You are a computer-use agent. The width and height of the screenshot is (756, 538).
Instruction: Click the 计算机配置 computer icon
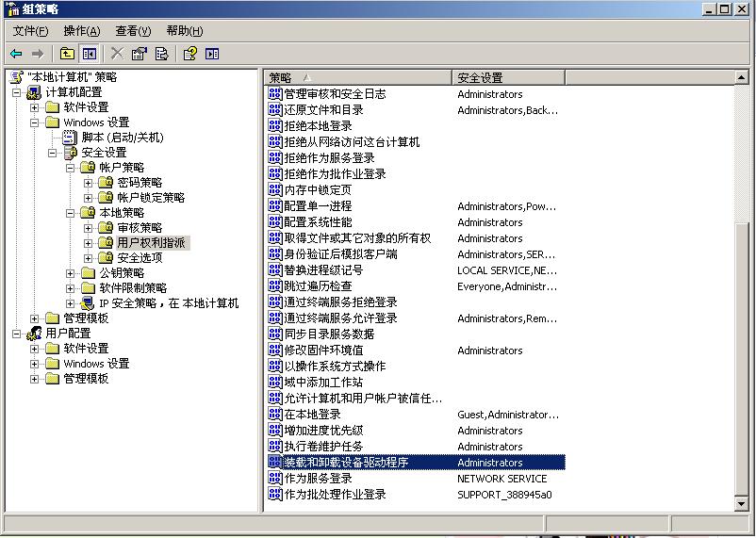[x=34, y=92]
